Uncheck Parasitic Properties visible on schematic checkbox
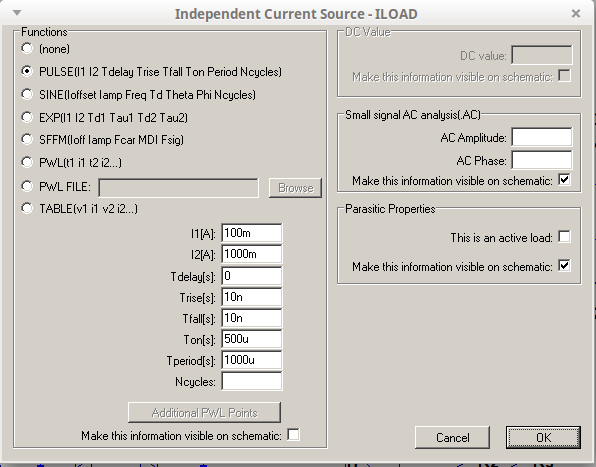This screenshot has width=596, height=467. [x=564, y=266]
